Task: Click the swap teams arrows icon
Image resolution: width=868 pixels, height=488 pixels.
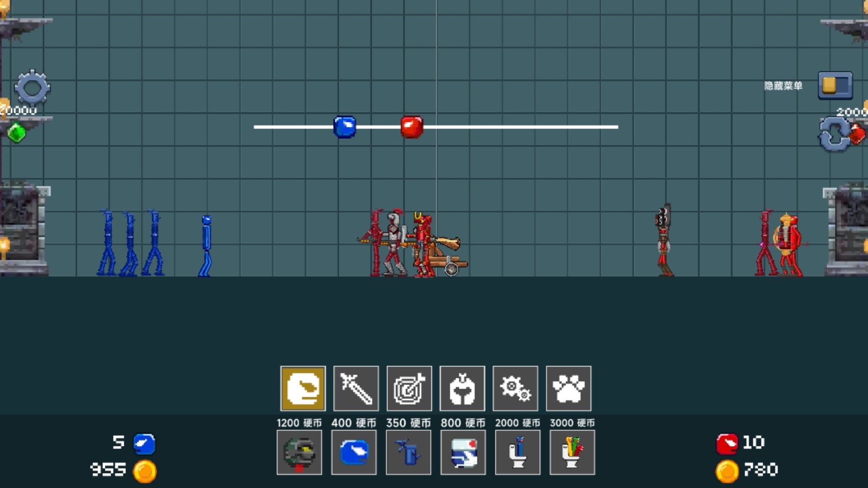Action: point(835,134)
